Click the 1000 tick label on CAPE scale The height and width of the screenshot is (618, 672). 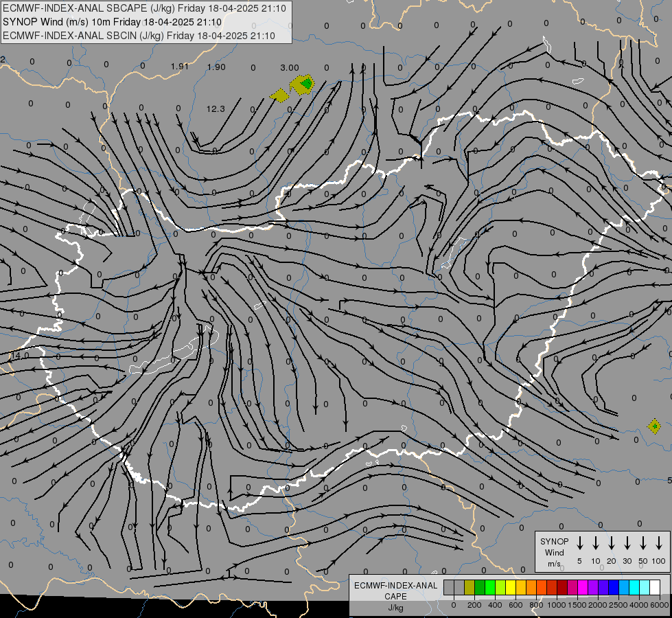pyautogui.click(x=557, y=605)
